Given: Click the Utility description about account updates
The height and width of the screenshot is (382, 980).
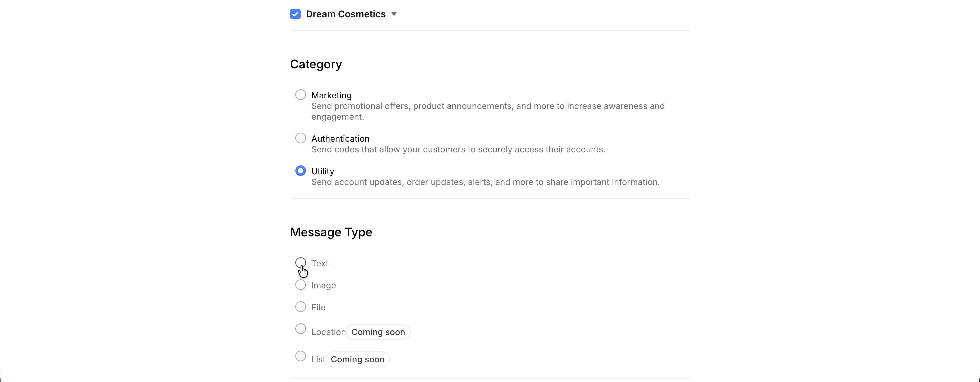Looking at the screenshot, I should 485,182.
